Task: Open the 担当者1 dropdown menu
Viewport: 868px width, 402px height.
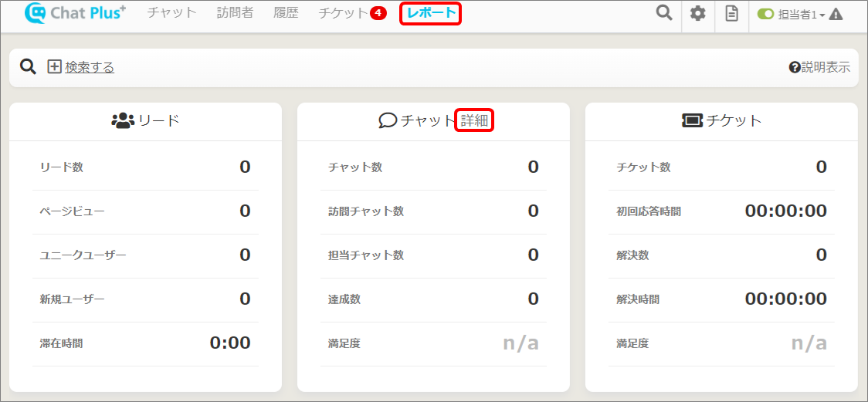Action: pyautogui.click(x=802, y=15)
